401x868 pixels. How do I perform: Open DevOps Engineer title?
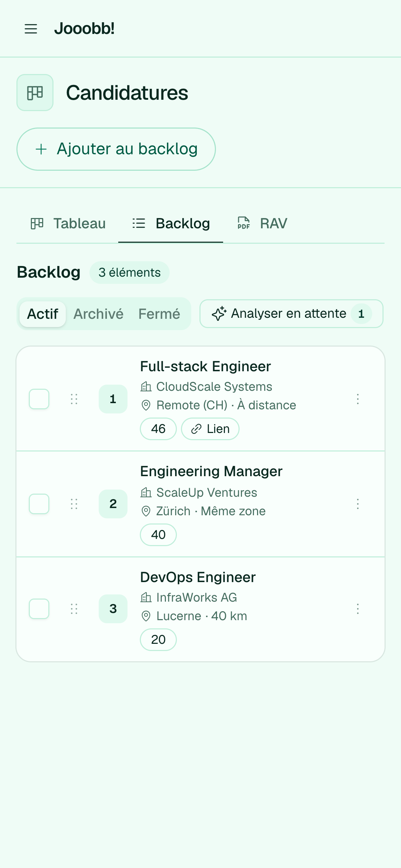(198, 577)
